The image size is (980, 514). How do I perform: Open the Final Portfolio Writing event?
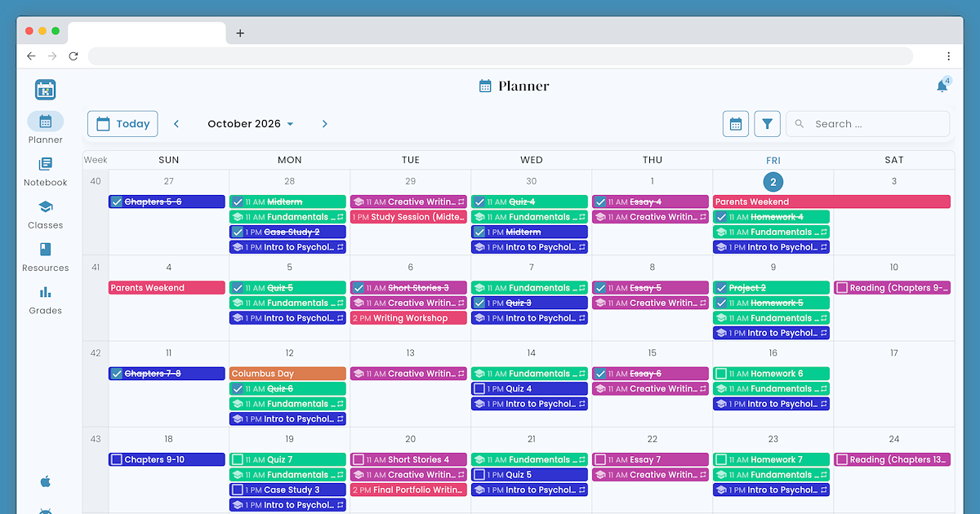[408, 490]
